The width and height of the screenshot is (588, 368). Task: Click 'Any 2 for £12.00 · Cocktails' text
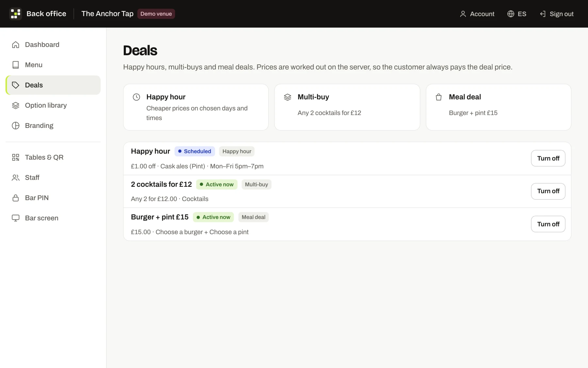pos(170,199)
